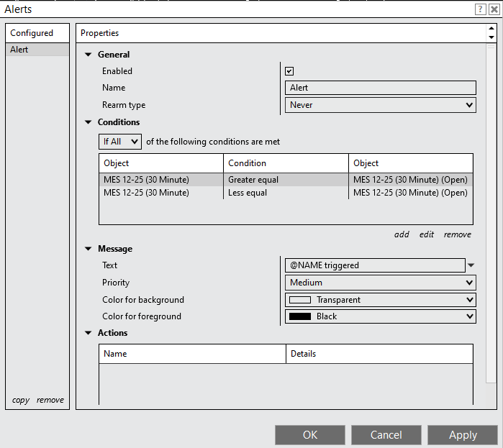The width and height of the screenshot is (503, 448).
Task: Click the scroll down arrow in Properties header
Action: pyautogui.click(x=491, y=37)
